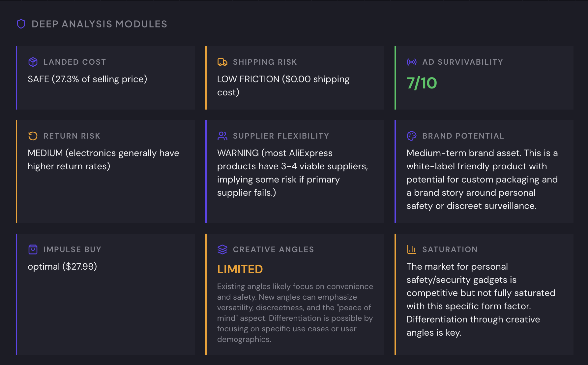The height and width of the screenshot is (365, 588).
Task: Click the layers icon on Creative Angles card
Action: click(222, 249)
